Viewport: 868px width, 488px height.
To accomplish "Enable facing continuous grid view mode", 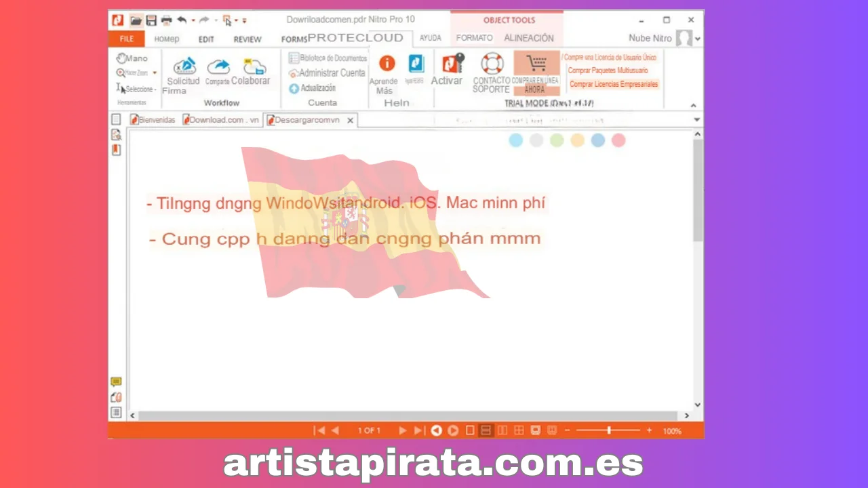I will [x=519, y=430].
